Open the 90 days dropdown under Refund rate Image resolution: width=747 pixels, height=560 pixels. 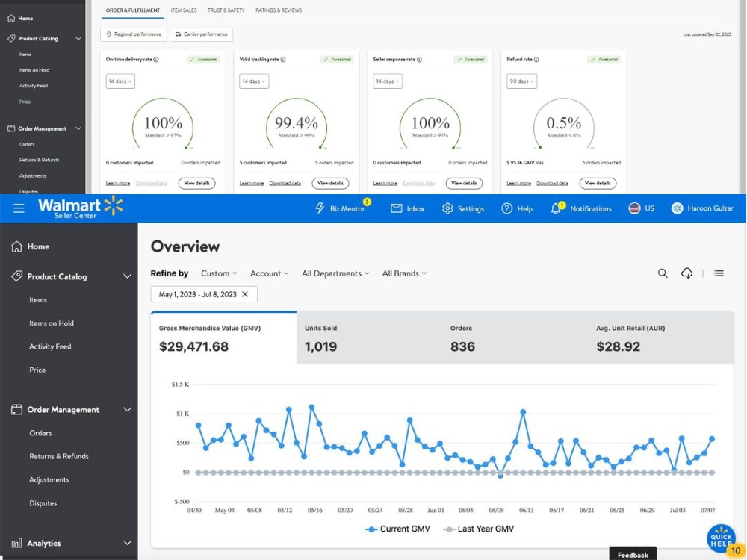coord(521,81)
